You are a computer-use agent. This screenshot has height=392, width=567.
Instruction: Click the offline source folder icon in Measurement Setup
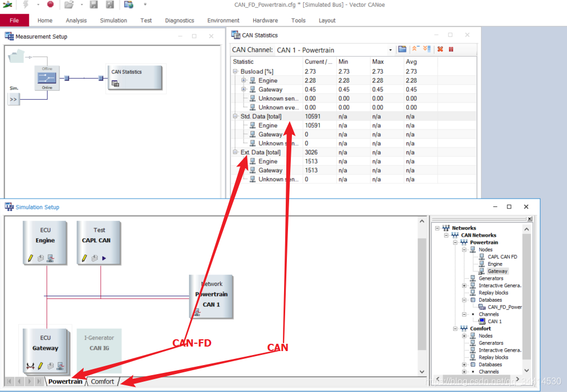tap(16, 56)
